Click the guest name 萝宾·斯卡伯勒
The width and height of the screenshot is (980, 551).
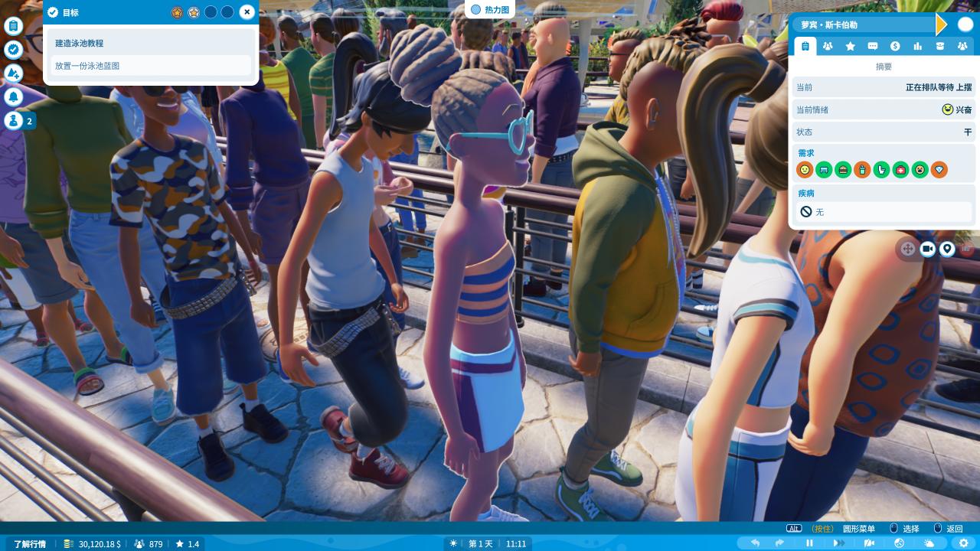829,24
